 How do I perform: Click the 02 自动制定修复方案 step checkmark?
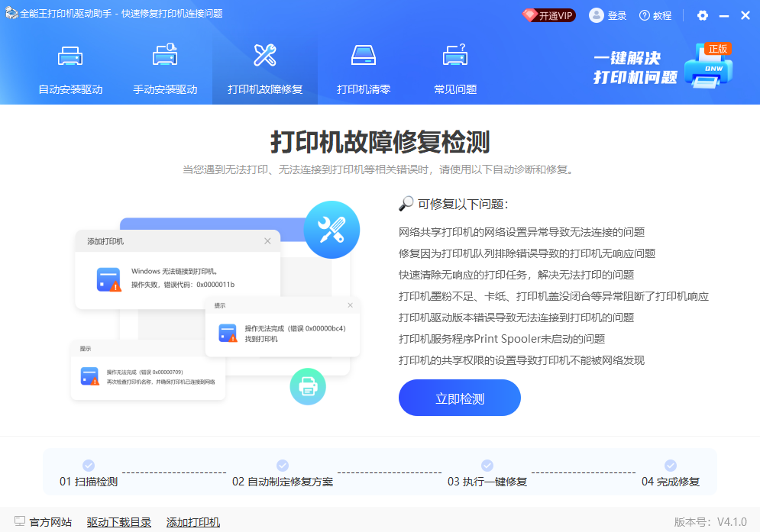pyautogui.click(x=283, y=465)
